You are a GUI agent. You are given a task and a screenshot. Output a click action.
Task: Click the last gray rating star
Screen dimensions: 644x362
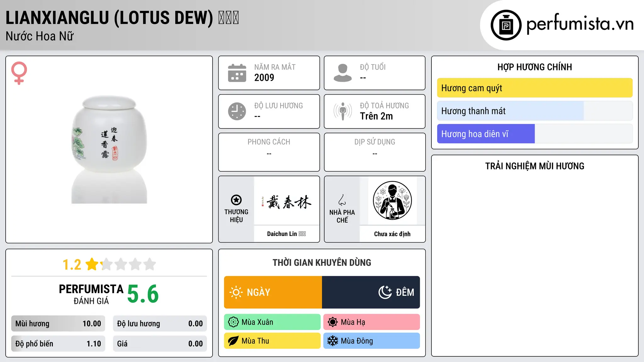150,264
